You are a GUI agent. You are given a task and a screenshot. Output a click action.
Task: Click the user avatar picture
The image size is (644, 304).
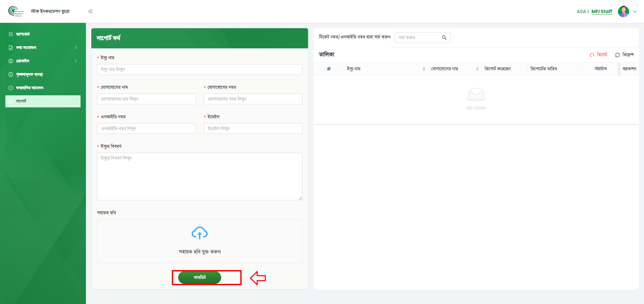pyautogui.click(x=624, y=11)
